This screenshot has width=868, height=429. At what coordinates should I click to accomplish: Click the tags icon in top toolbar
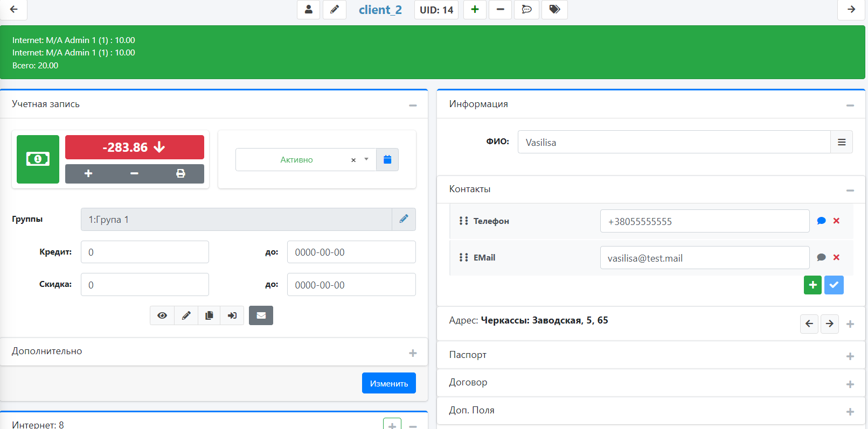[x=554, y=10]
